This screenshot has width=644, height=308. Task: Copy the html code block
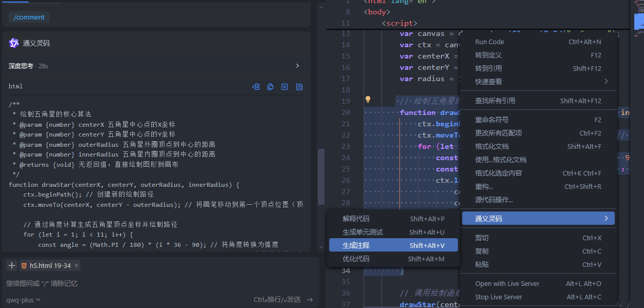point(270,87)
